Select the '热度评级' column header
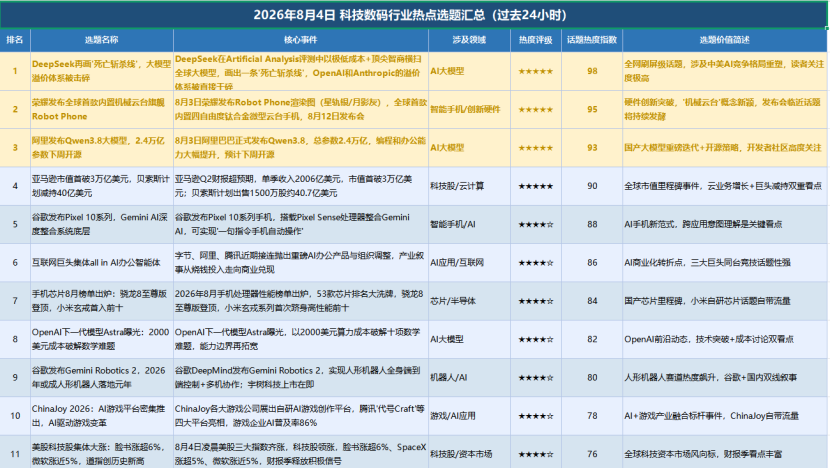Viewport: 830px width, 468px height. pyautogui.click(x=536, y=40)
